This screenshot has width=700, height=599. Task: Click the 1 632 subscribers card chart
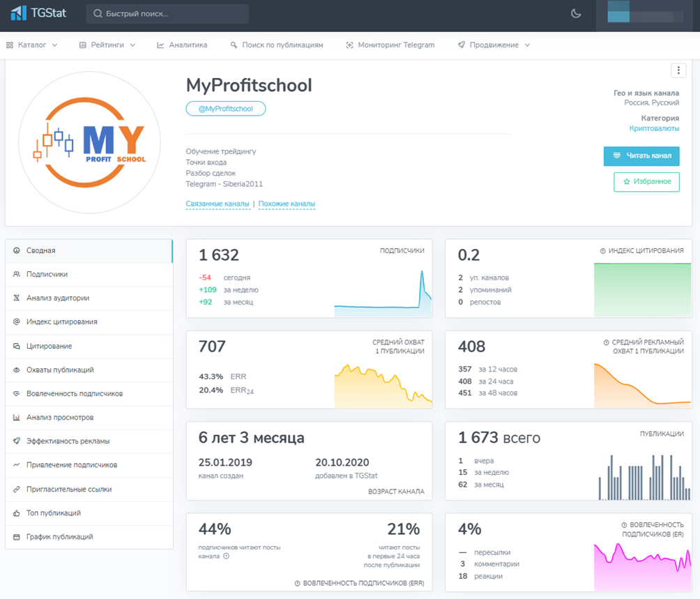[383, 294]
